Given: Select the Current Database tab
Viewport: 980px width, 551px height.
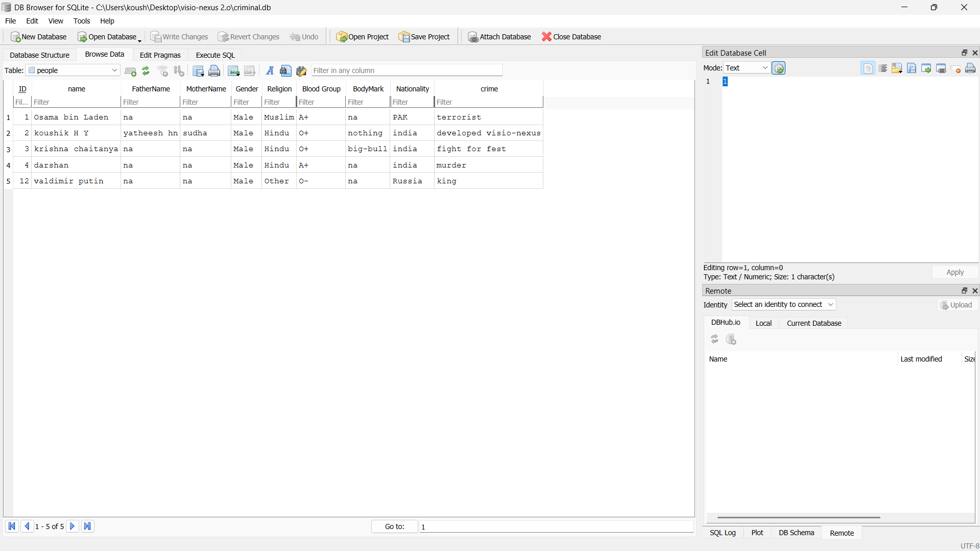Looking at the screenshot, I should (x=814, y=323).
